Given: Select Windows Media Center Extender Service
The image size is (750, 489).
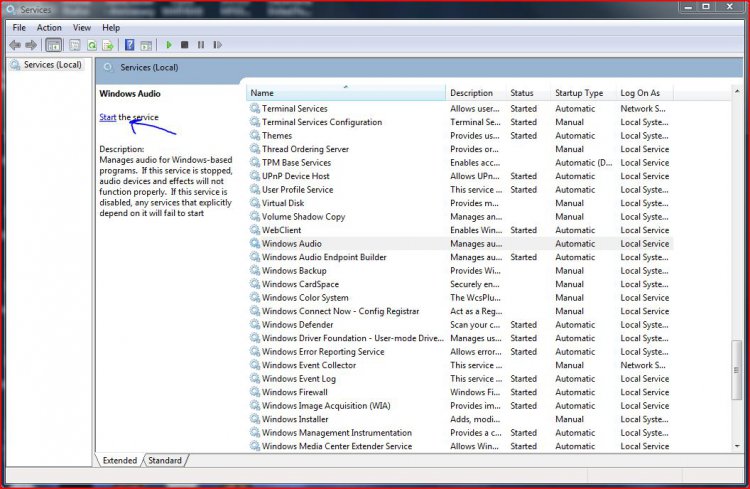Looking at the screenshot, I should pos(460,446).
